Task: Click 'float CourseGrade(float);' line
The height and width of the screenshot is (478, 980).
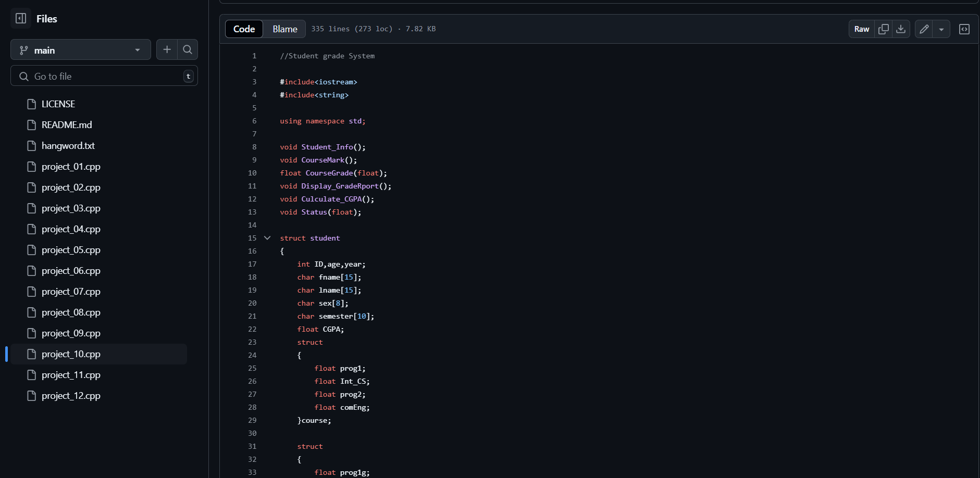Action: 333,173
